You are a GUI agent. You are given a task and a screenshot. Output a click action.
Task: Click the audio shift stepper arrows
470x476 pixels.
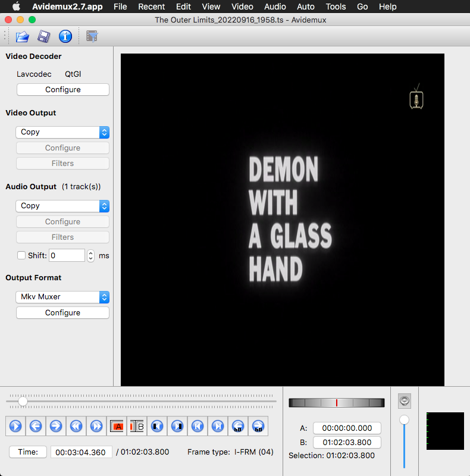coord(91,255)
